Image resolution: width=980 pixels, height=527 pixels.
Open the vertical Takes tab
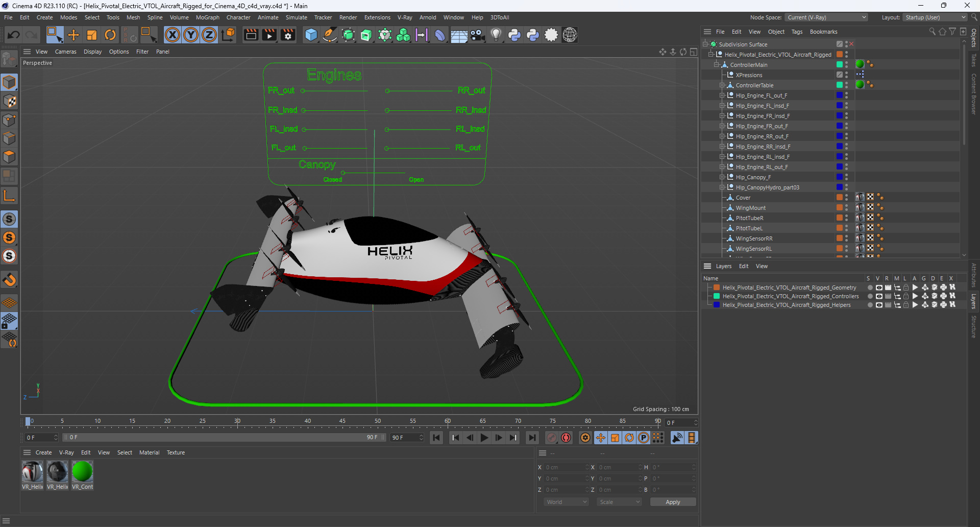click(x=974, y=60)
